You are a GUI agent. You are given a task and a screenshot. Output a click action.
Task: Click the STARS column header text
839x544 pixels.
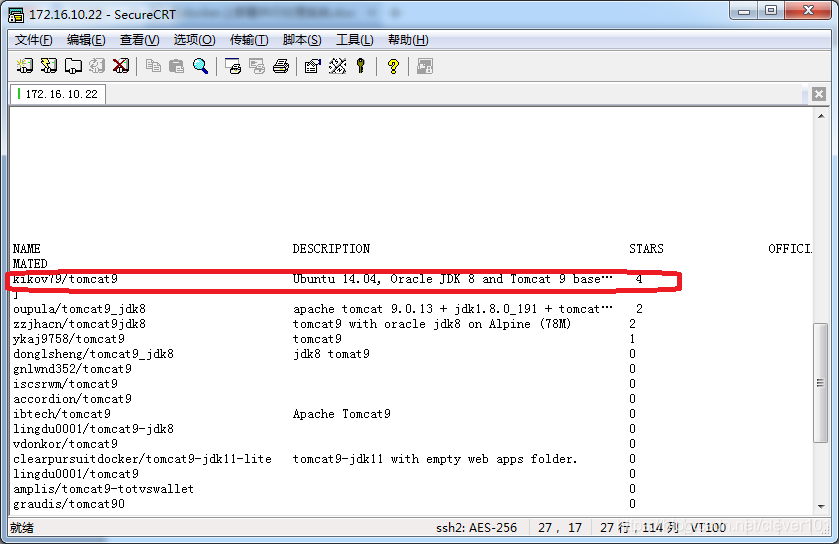[646, 249]
